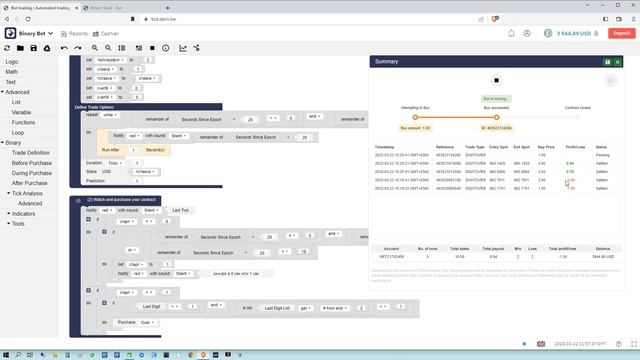Viewport: 640px width, 360px height.
Task: Click the Brave browser icon in taskbar
Action: coord(203,355)
